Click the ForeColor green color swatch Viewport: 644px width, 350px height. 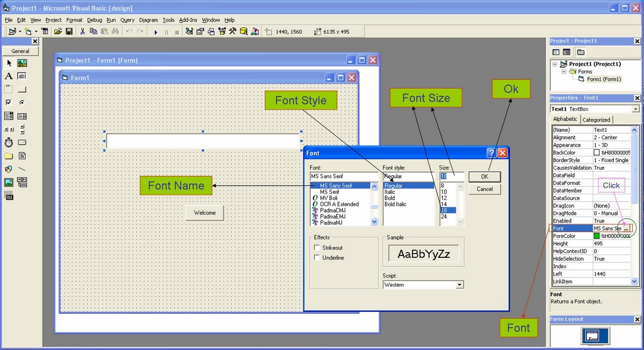pos(597,236)
